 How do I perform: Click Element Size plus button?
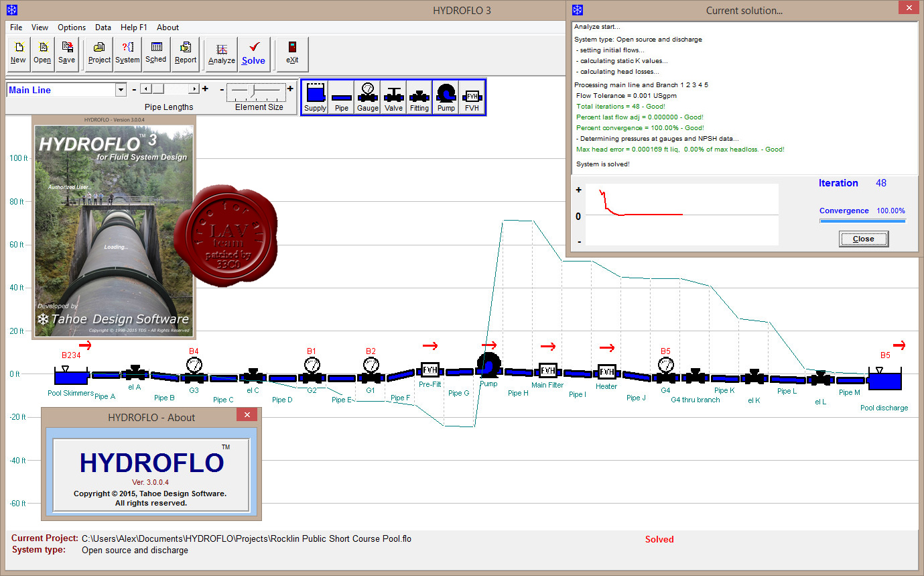coord(290,89)
